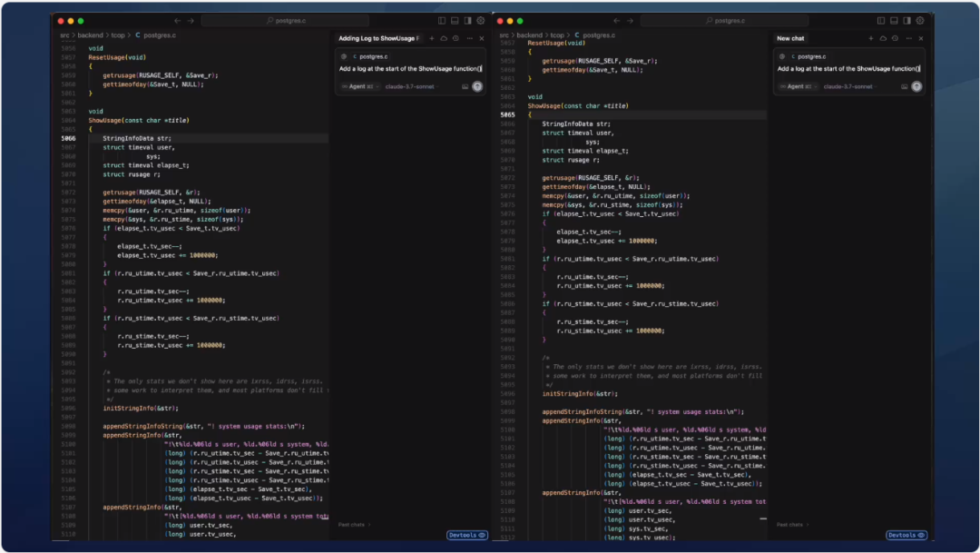
Task: Click the 'backend' breadcrumb in the right window
Action: 529,35
